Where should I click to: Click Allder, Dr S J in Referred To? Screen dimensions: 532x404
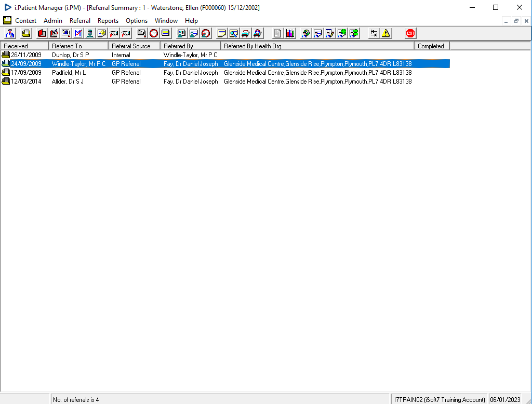pos(68,82)
